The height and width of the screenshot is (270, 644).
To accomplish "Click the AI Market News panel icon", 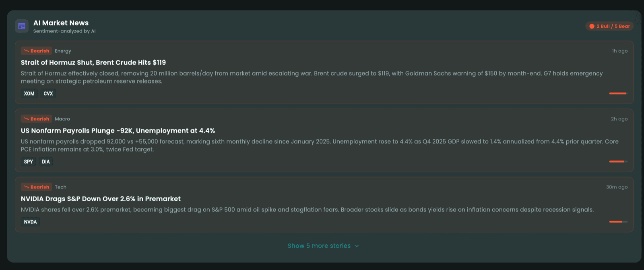I will 22,26.
